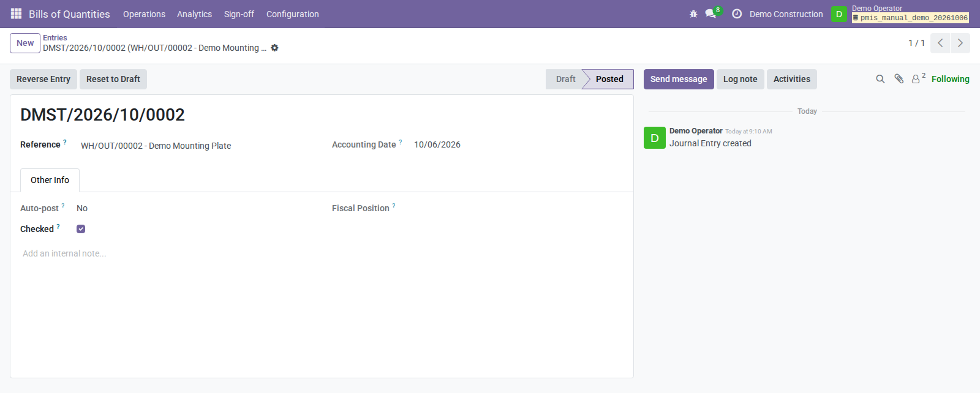The image size is (980, 393).
Task: Open the Demo Construction company switcher
Action: [786, 14]
